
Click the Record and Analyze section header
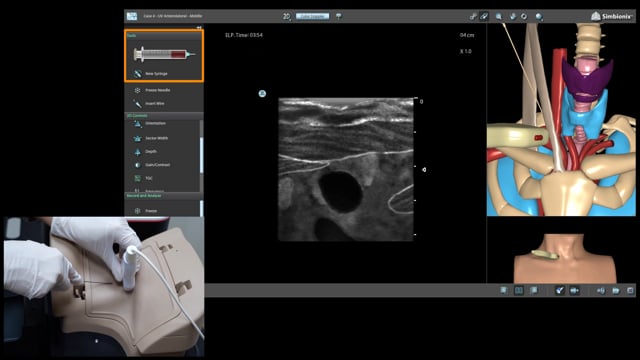[x=163, y=196]
